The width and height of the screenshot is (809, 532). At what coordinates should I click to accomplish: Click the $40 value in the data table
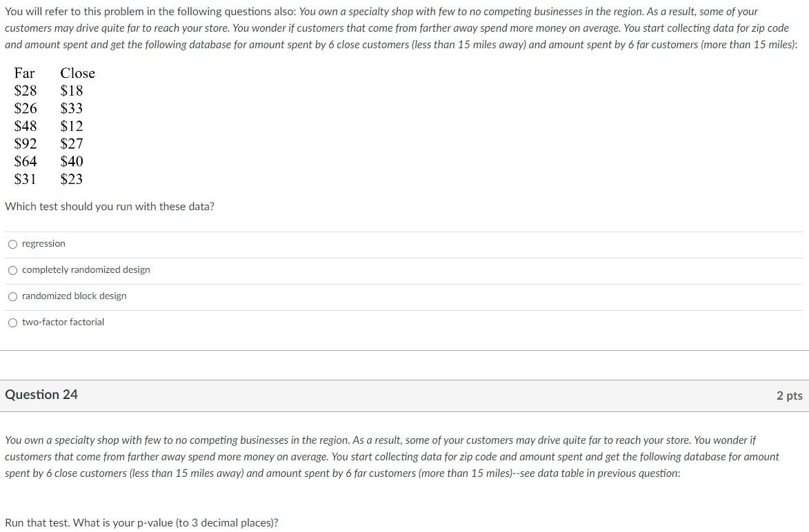pyautogui.click(x=72, y=161)
